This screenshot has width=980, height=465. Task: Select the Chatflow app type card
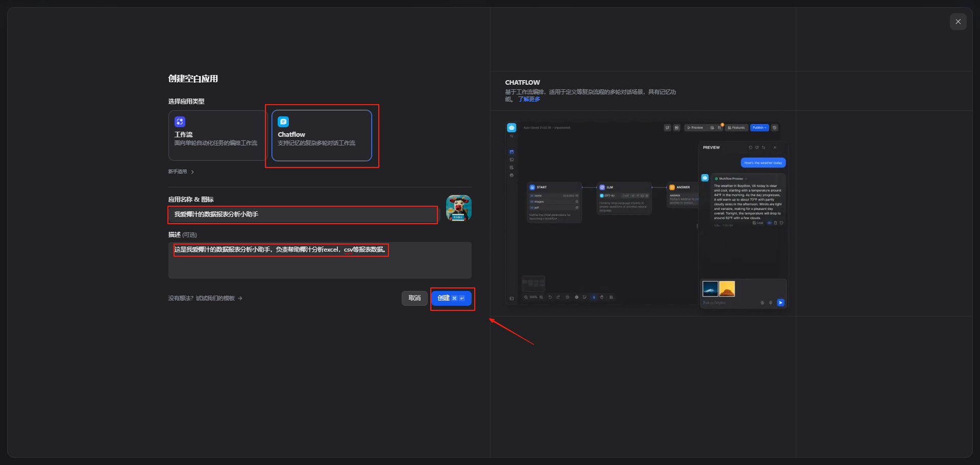click(322, 135)
